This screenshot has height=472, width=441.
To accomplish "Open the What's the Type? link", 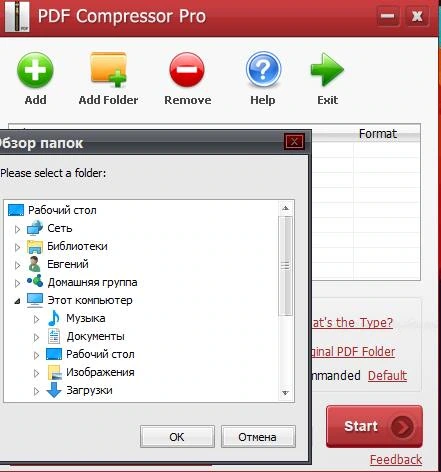I will click(352, 322).
